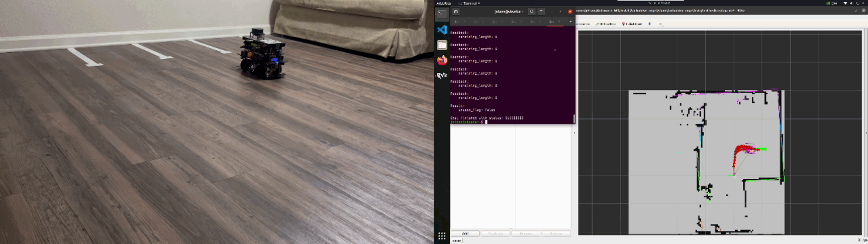Image resolution: width=868 pixels, height=244 pixels.
Task: Open the Activities overview
Action: point(443,3)
